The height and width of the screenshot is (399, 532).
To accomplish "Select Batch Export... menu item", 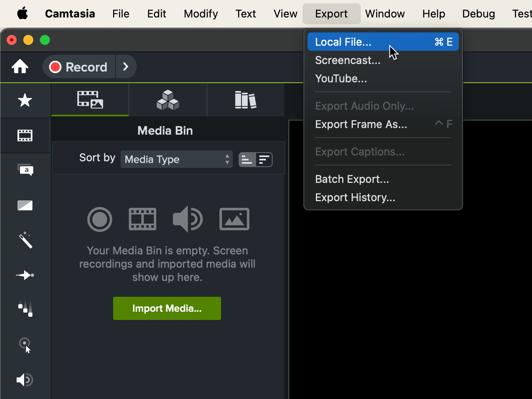I will click(x=352, y=179).
